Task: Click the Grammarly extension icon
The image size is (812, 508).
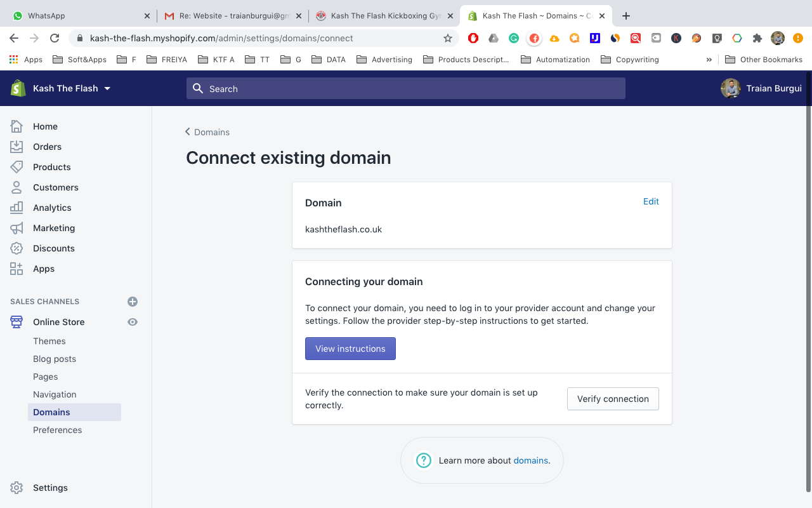Action: (x=514, y=38)
